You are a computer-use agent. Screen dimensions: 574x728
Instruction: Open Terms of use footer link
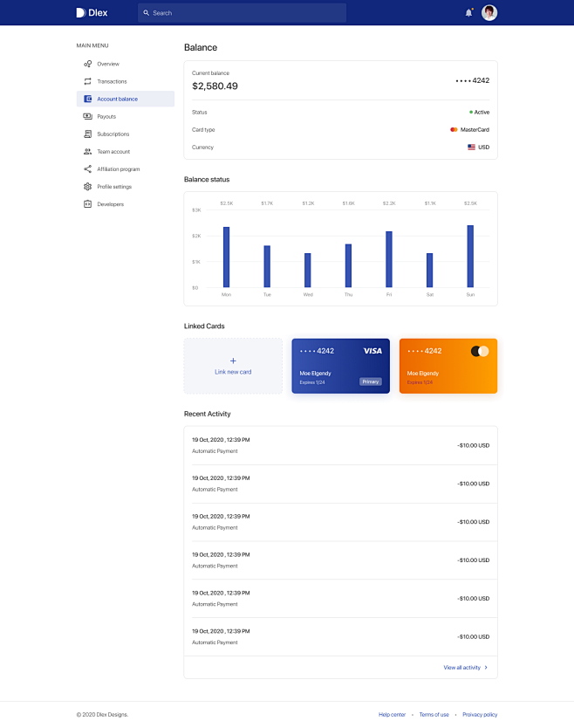tap(434, 714)
